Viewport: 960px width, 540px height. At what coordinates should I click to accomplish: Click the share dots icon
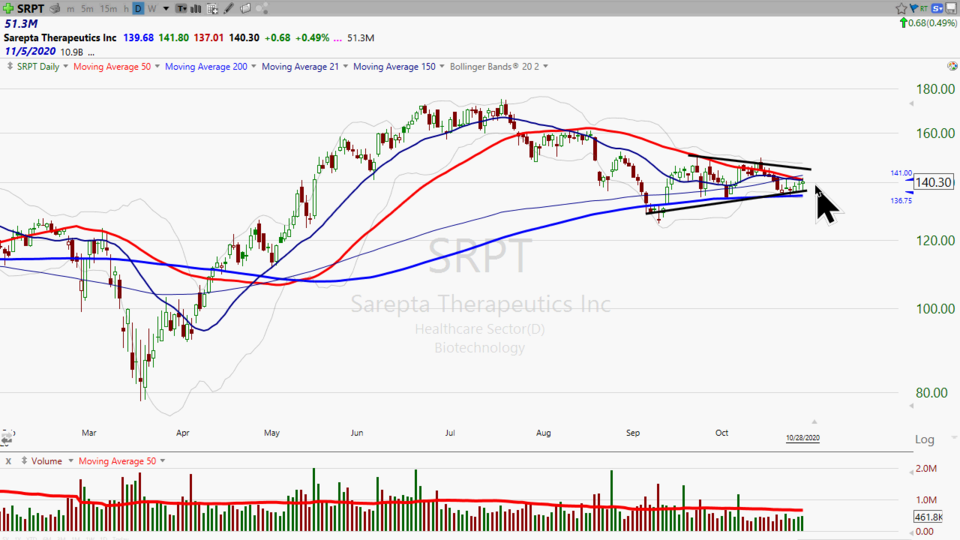click(x=262, y=9)
